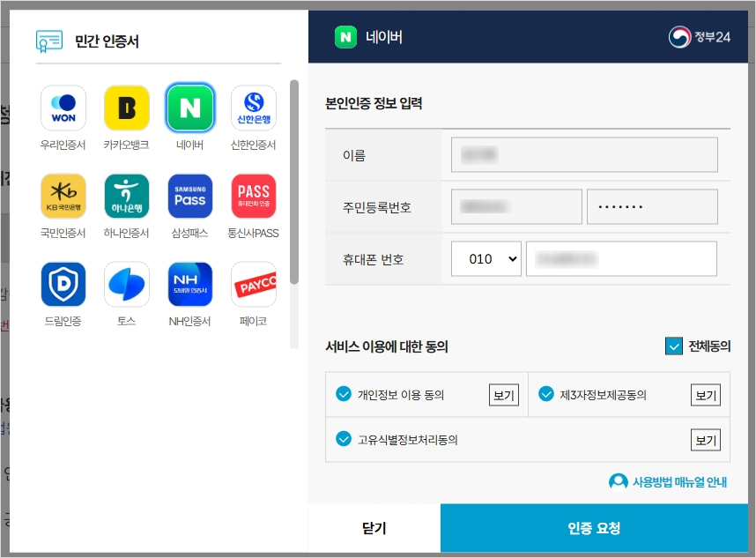Pick the 통신사PASS icon

(x=254, y=197)
